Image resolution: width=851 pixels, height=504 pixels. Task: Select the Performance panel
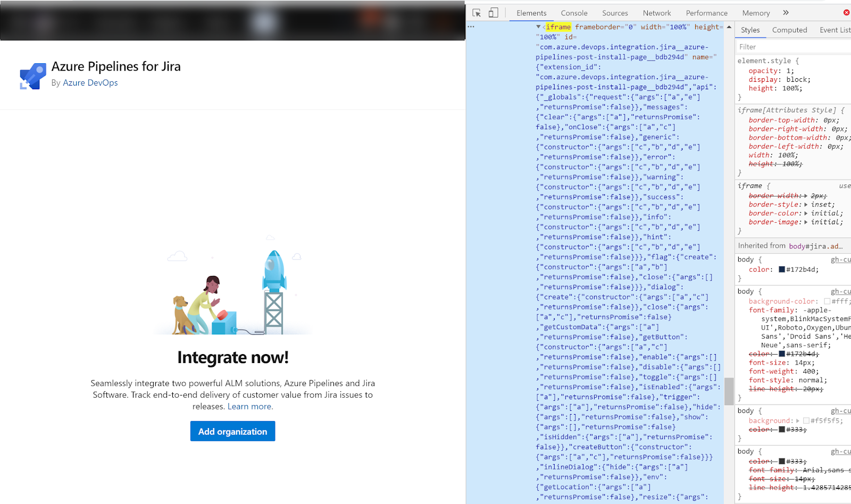706,12
